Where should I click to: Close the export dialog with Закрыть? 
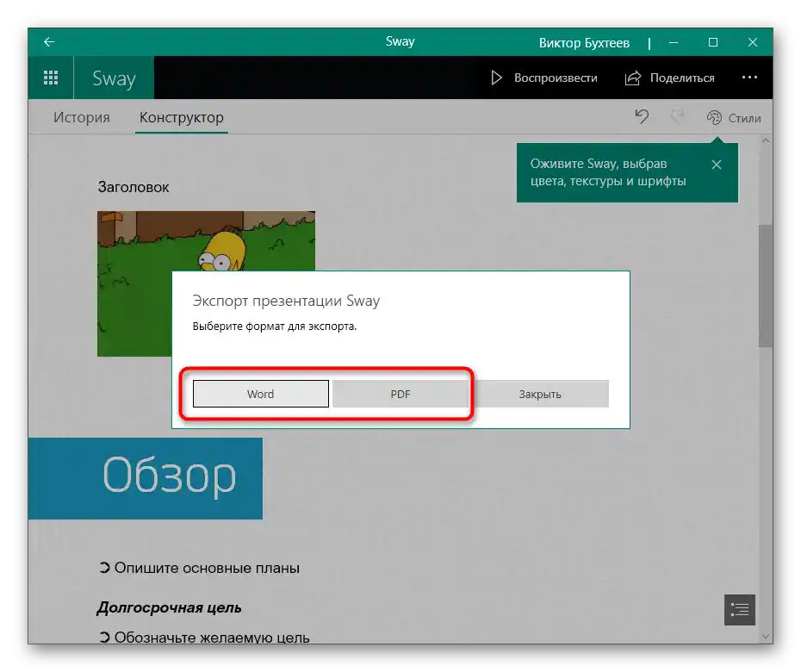click(x=540, y=394)
